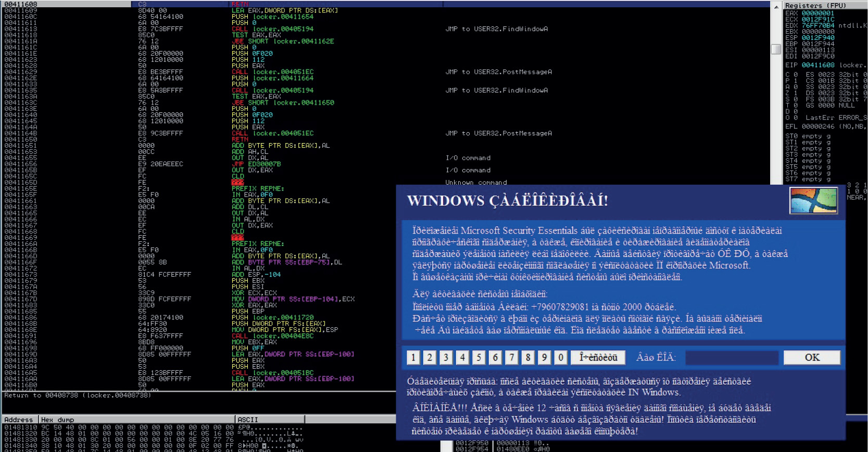Select the EIP register value 00411608
The image size is (868, 452).
(817, 65)
